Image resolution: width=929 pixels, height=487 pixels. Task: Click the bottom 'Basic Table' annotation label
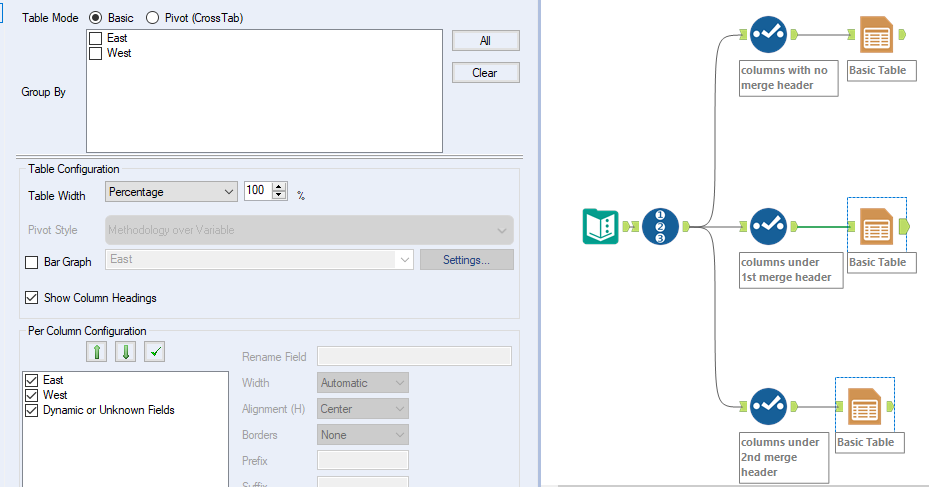pyautogui.click(x=870, y=443)
